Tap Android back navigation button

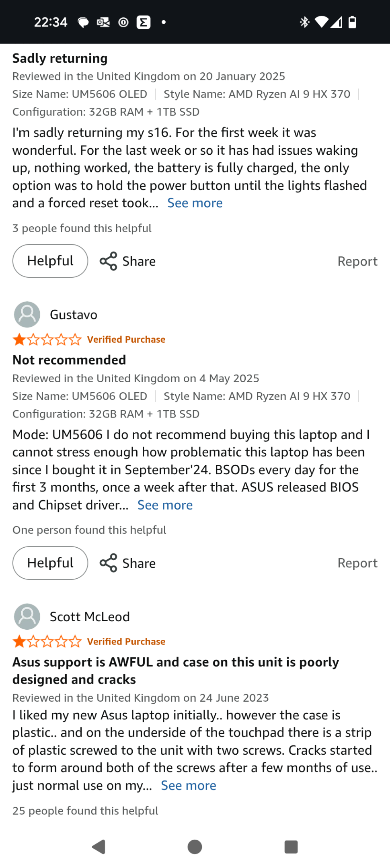click(99, 847)
